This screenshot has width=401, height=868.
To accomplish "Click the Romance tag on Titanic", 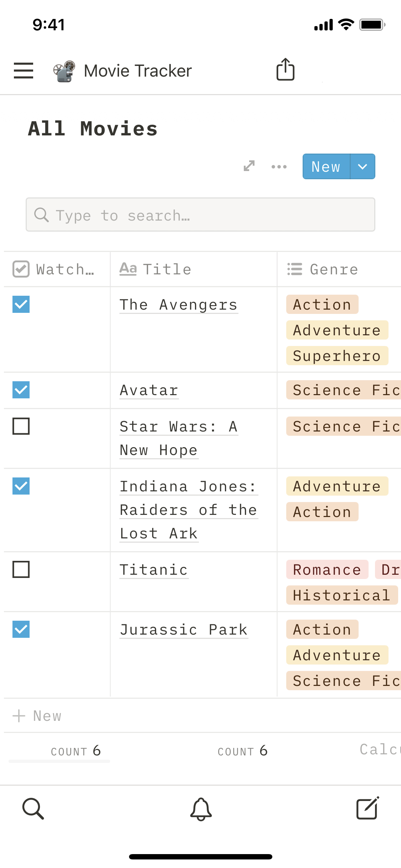I will pos(327,569).
